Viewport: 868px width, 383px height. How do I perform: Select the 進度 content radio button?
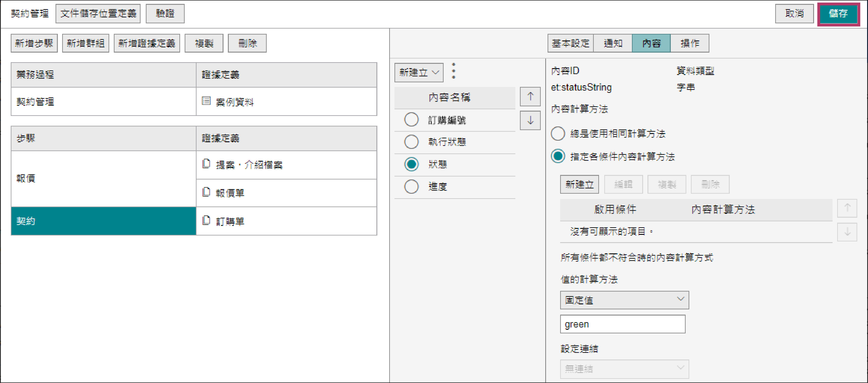coord(411,186)
